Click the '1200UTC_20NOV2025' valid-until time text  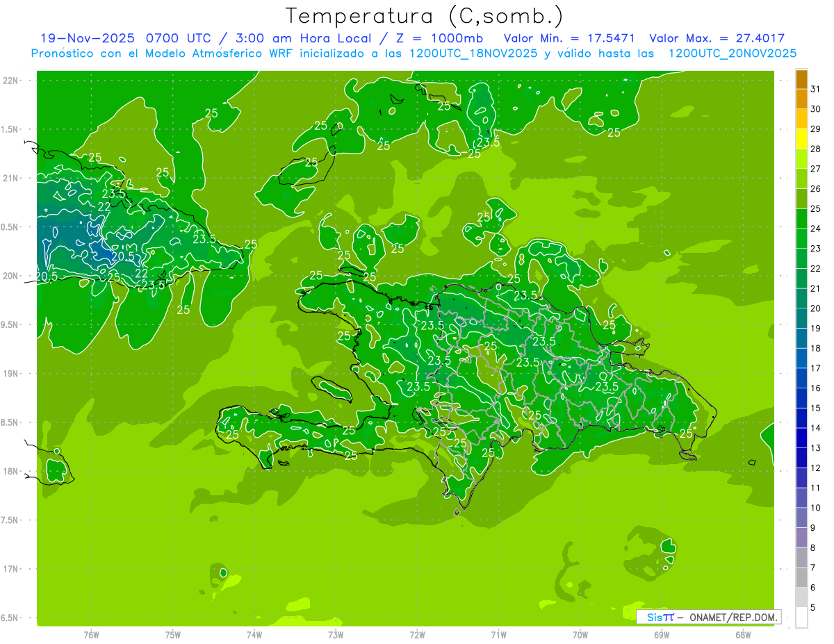732,53
